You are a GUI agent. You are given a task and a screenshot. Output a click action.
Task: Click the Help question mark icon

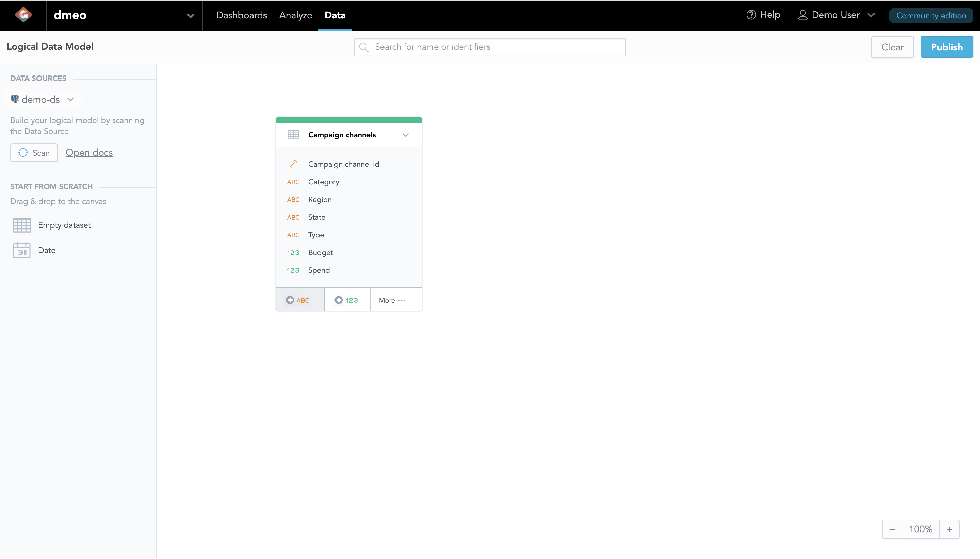(751, 15)
